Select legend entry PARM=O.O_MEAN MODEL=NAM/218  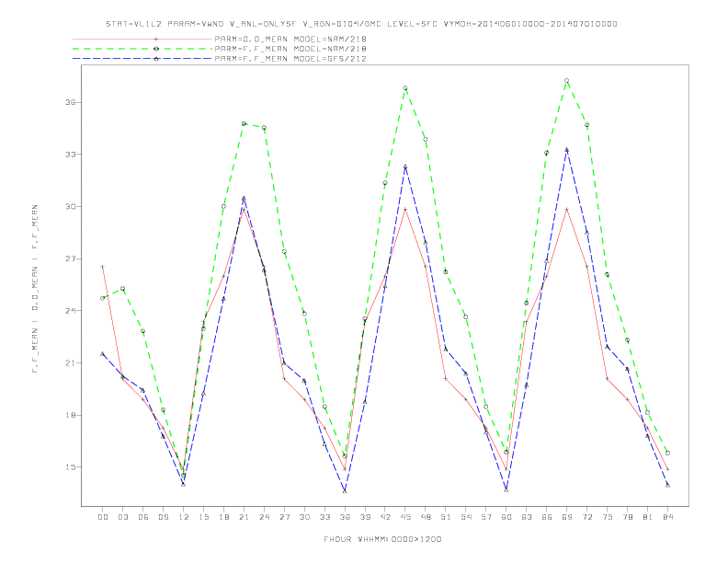pyautogui.click(x=290, y=39)
